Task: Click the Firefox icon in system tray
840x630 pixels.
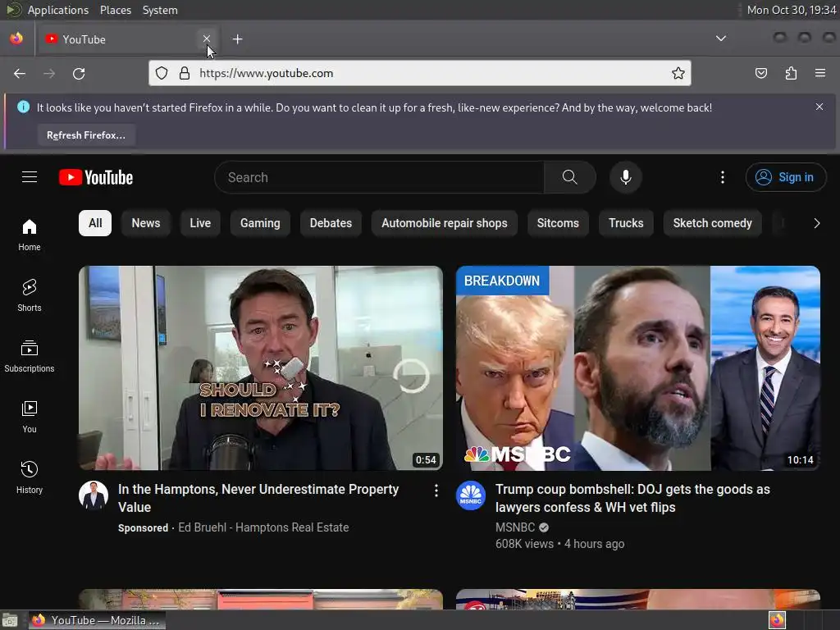Action: coord(777,620)
